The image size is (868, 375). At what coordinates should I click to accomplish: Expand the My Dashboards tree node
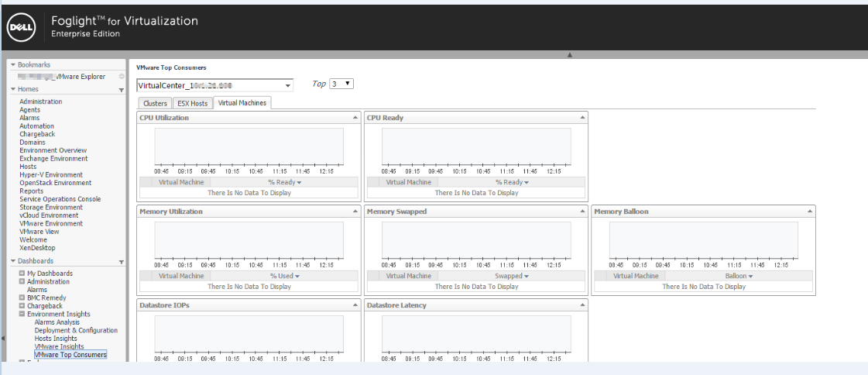[22, 273]
